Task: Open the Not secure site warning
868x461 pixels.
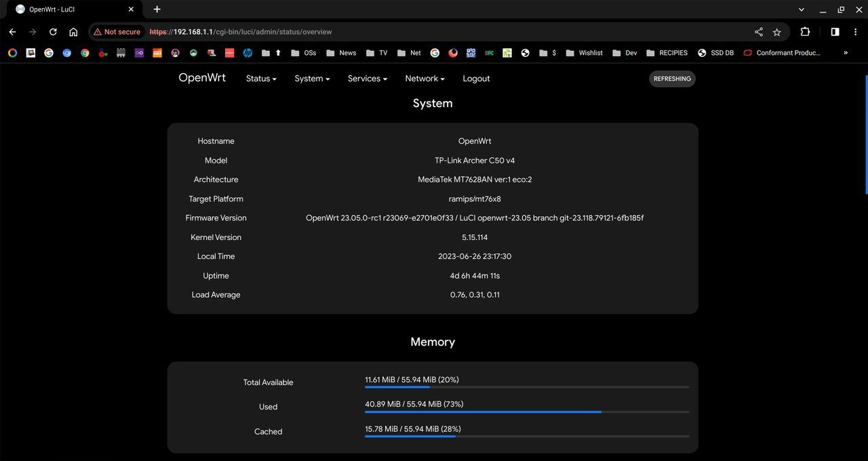Action: tap(117, 32)
